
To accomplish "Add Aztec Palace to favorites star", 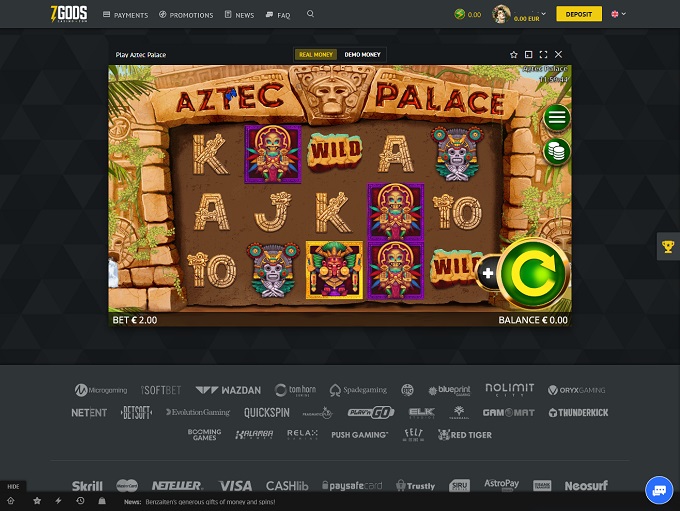I will [x=514, y=54].
